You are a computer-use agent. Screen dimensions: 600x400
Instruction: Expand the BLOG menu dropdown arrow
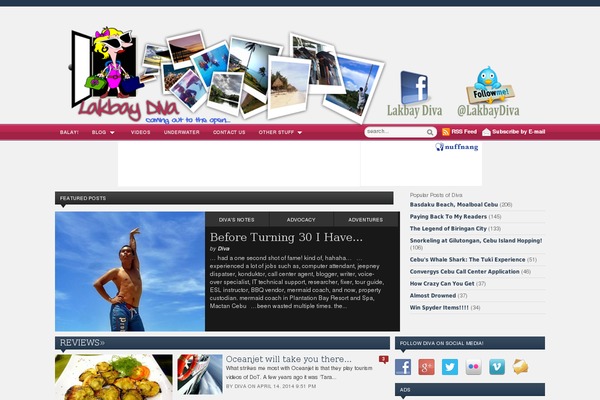click(112, 133)
